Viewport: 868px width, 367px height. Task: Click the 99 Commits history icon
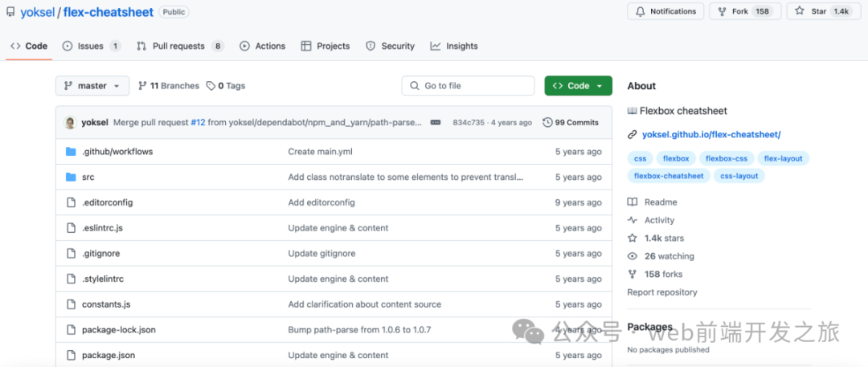[548, 123]
